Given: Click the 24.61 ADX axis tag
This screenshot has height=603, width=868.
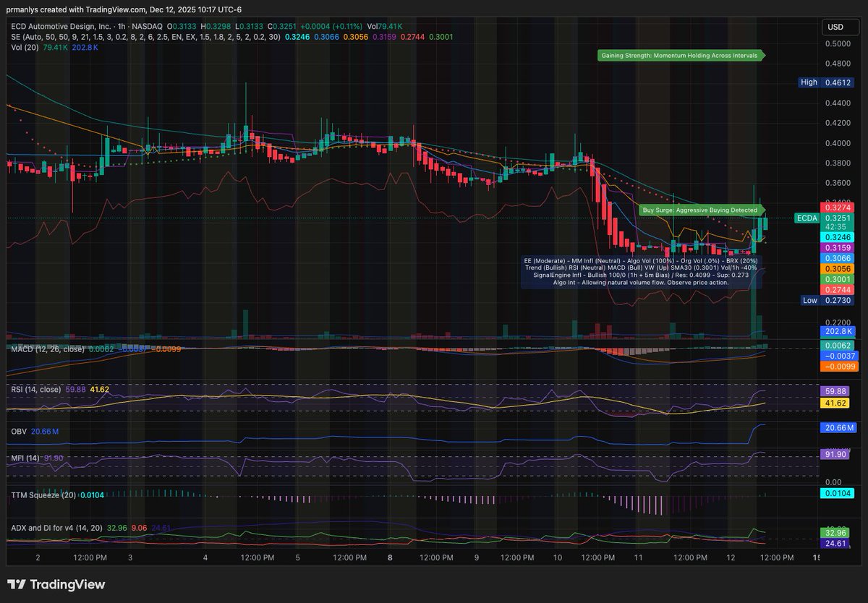Looking at the screenshot, I should click(x=836, y=543).
